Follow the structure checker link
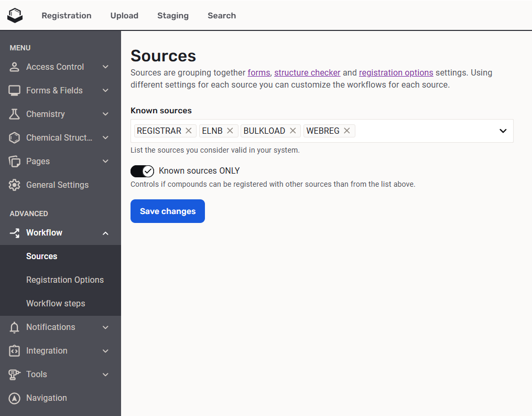The width and height of the screenshot is (532, 416). click(307, 73)
